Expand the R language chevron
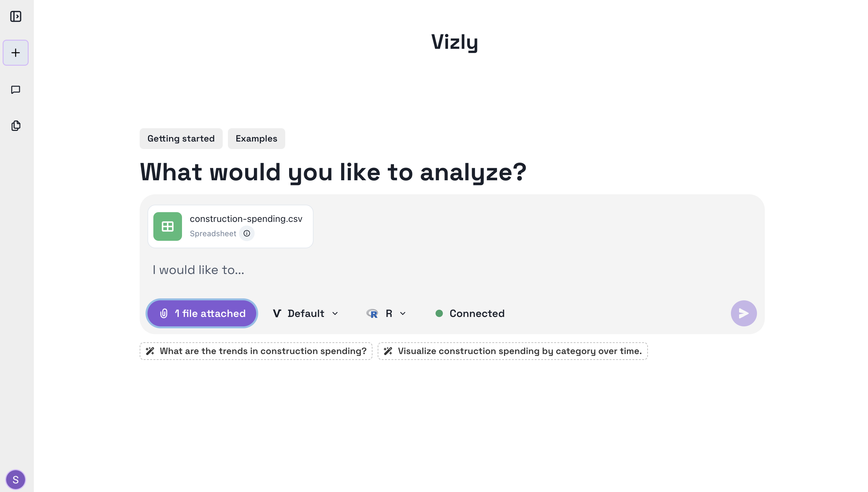This screenshot has height=492, width=868. [x=403, y=314]
